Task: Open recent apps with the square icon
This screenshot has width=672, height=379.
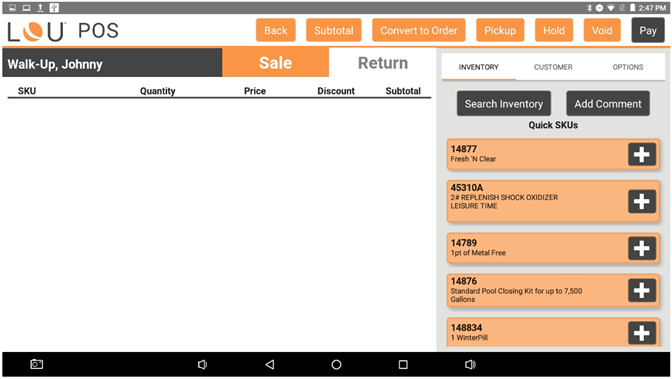Action: click(x=403, y=364)
